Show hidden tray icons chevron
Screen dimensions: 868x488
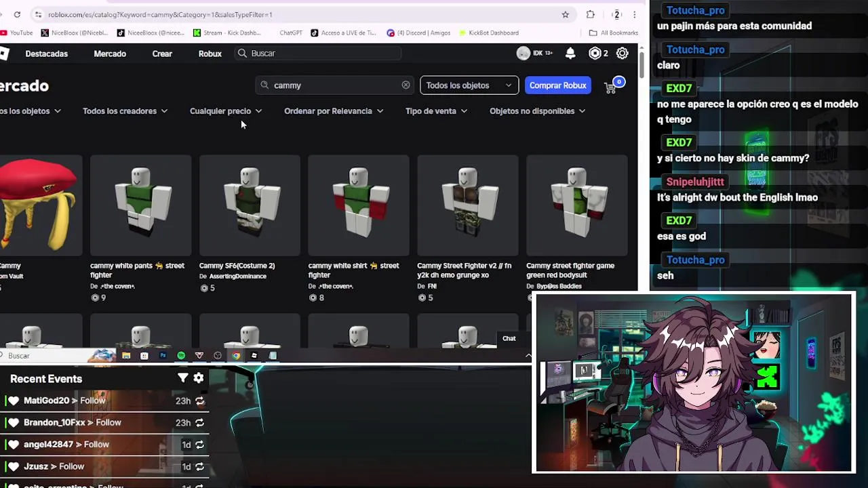click(528, 355)
